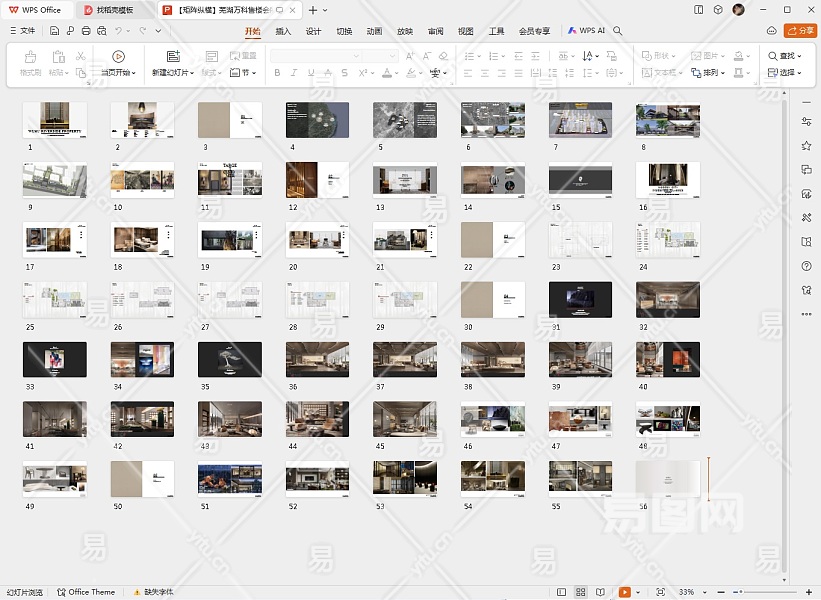Click the star icon in right sidebar
The image size is (821, 600).
[806, 146]
